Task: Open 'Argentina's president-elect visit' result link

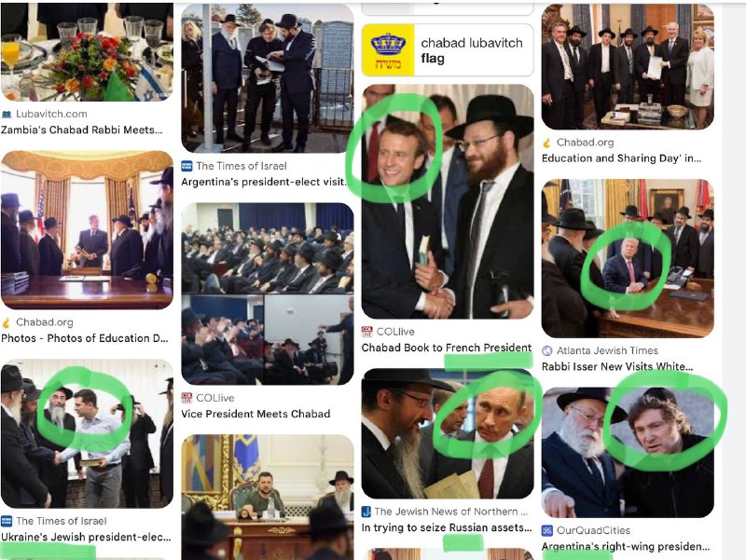Action: 265,182
